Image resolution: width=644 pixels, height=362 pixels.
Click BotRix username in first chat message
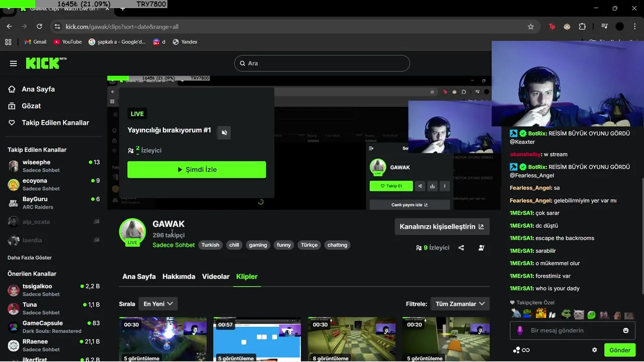pyautogui.click(x=537, y=134)
